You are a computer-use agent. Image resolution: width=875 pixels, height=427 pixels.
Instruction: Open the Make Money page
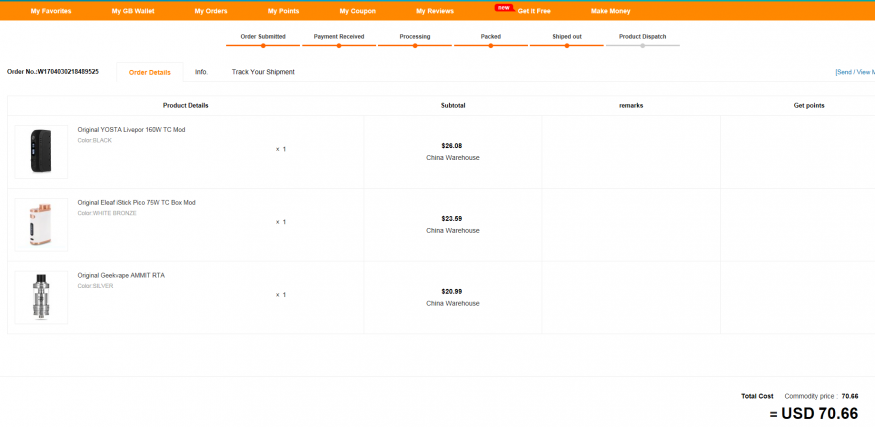point(610,11)
